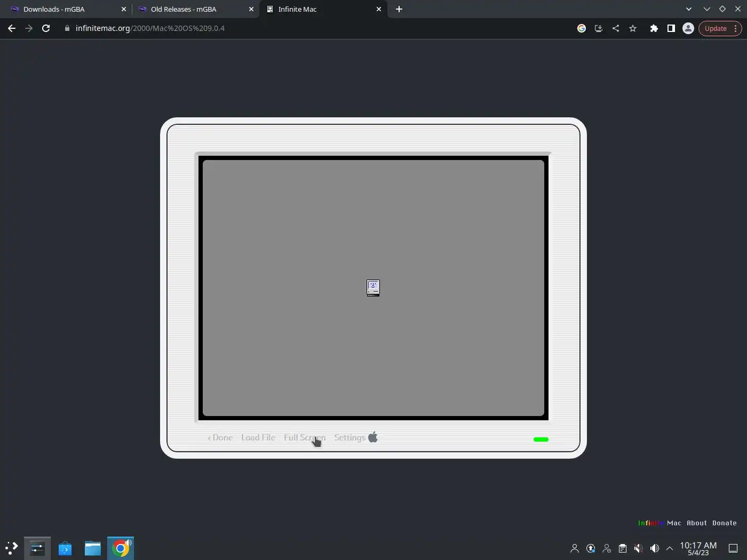View site security lock info
The width and height of the screenshot is (747, 560).
pos(67,28)
